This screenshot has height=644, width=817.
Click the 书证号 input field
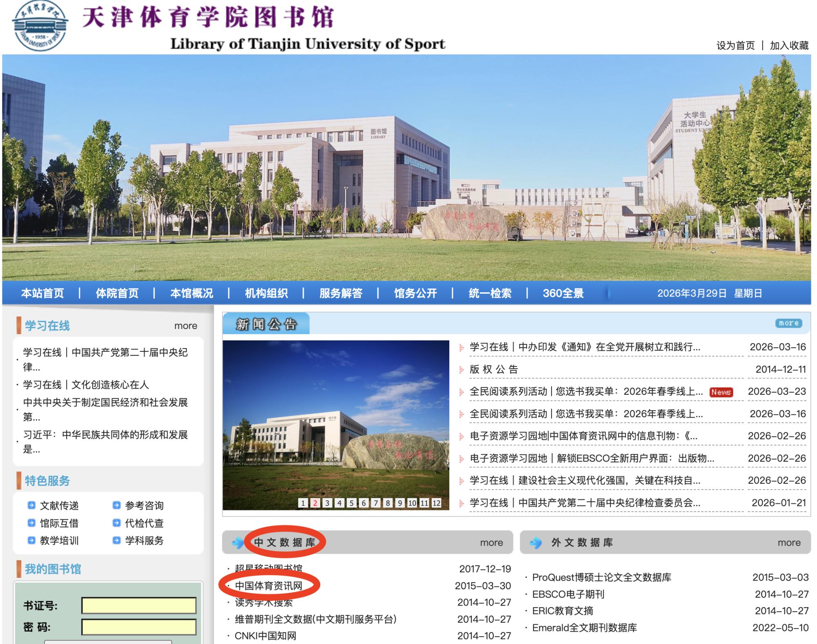[x=139, y=606]
